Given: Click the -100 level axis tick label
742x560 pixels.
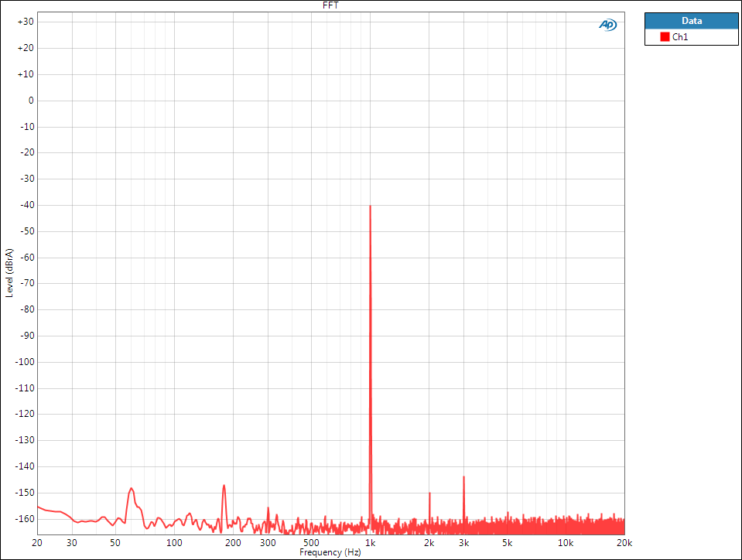Looking at the screenshot, I should 25,362.
